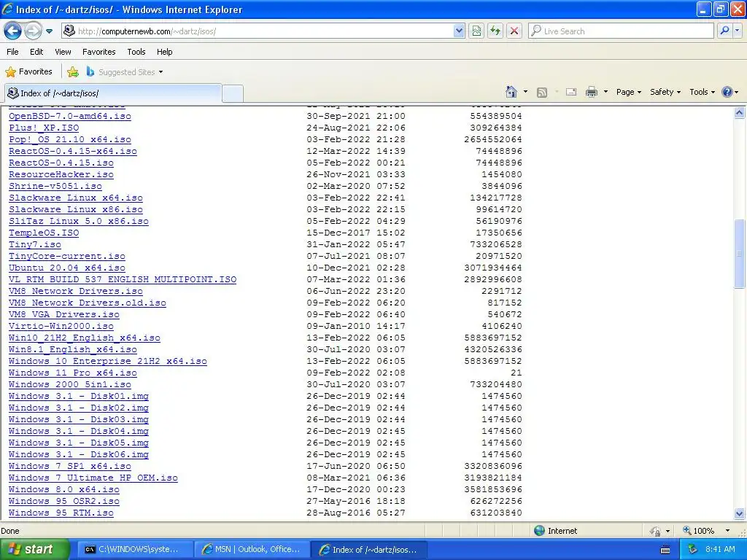
Task: Expand the address bar history dropdown
Action: pyautogui.click(x=459, y=31)
